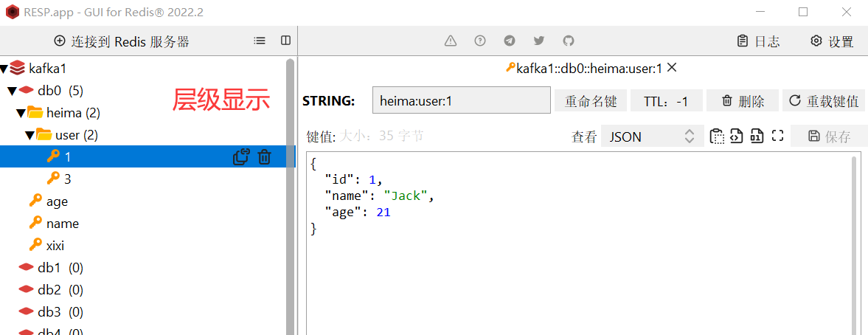The width and height of the screenshot is (868, 335).
Task: Close the kafka1::db0::heima:user:1 tab
Action: click(672, 68)
